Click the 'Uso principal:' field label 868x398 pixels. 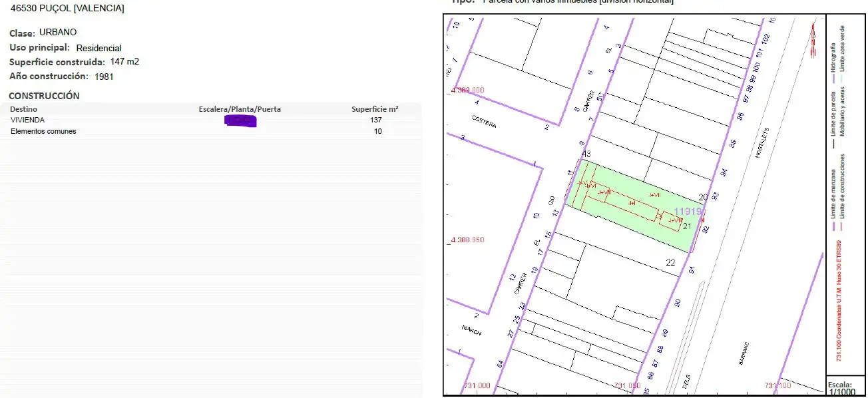tap(39, 48)
